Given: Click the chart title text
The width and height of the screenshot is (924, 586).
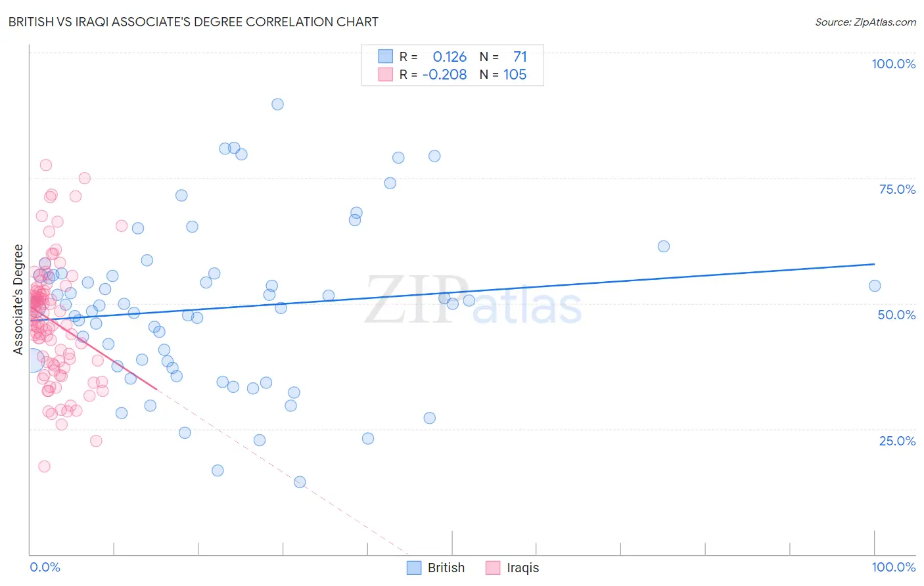Looking at the screenshot, I should pyautogui.click(x=193, y=22).
